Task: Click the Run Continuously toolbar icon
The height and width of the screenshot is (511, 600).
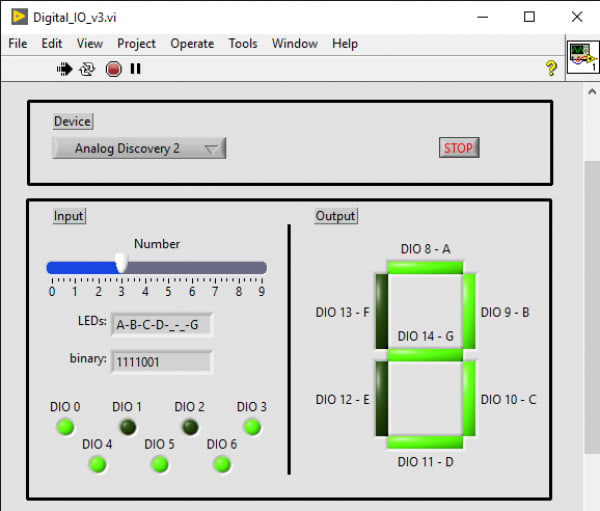Action: [x=87, y=69]
